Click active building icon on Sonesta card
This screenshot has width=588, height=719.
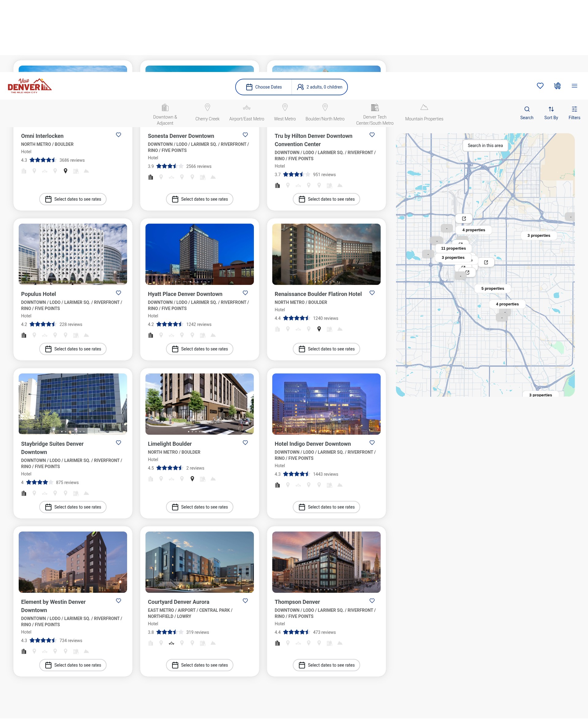click(151, 177)
